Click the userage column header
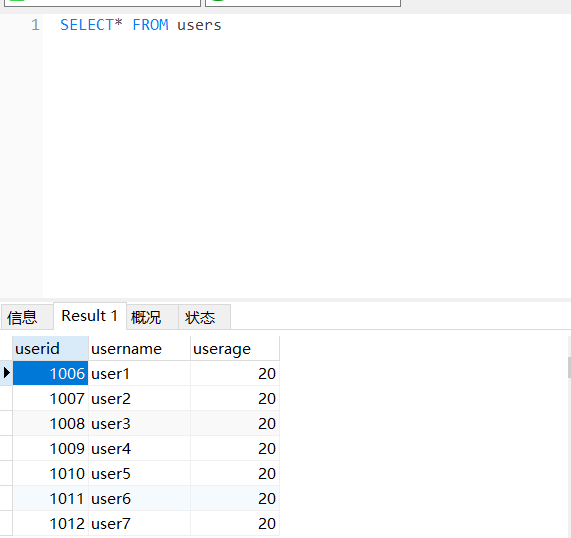This screenshot has width=571, height=538. tap(235, 349)
